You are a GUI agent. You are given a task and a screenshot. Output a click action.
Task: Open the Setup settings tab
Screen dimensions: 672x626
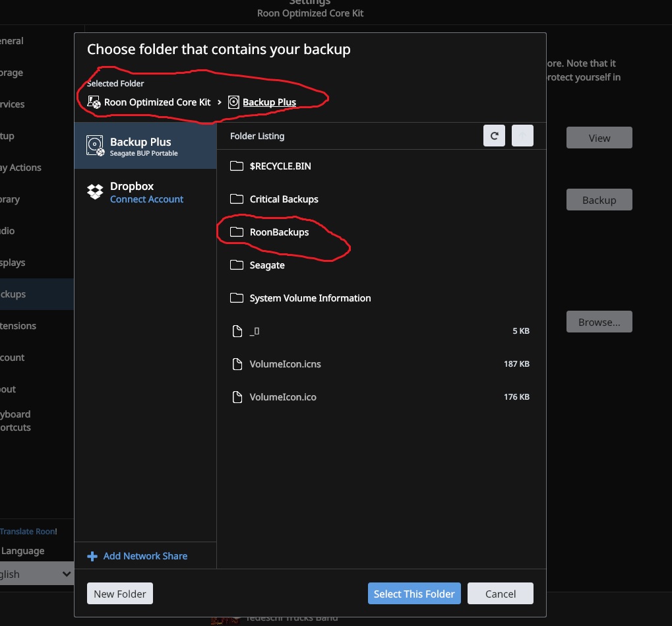(x=7, y=136)
